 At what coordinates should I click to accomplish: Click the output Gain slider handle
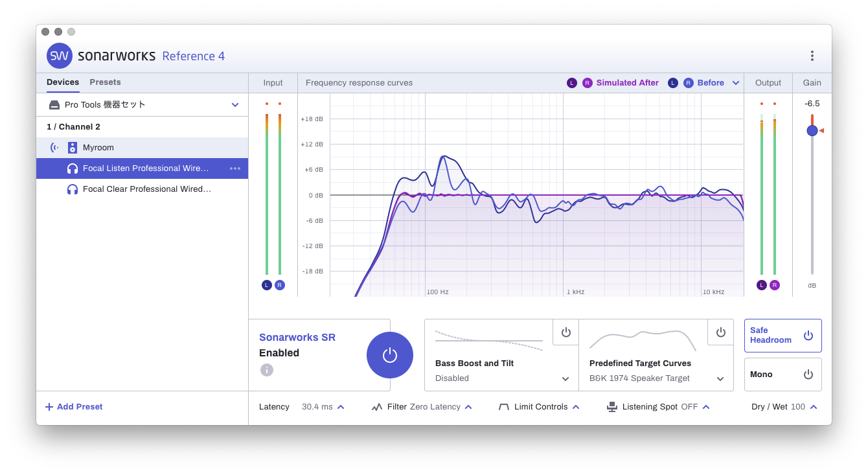pyautogui.click(x=812, y=131)
